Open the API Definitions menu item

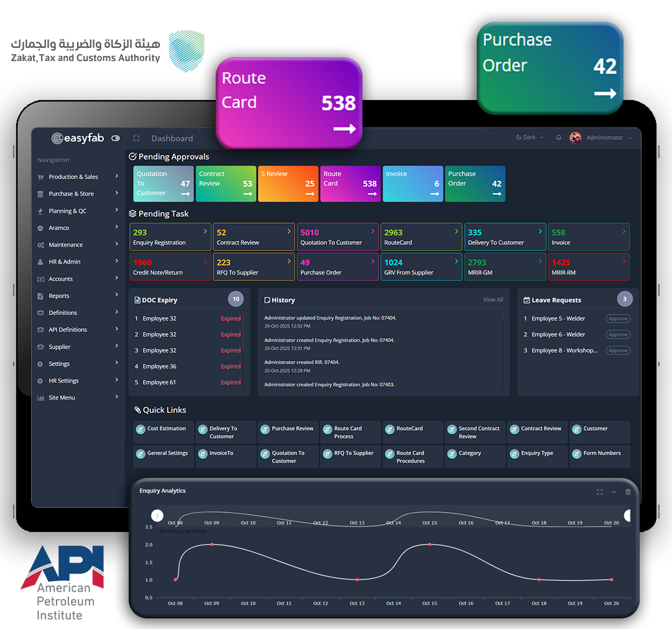pos(78,329)
